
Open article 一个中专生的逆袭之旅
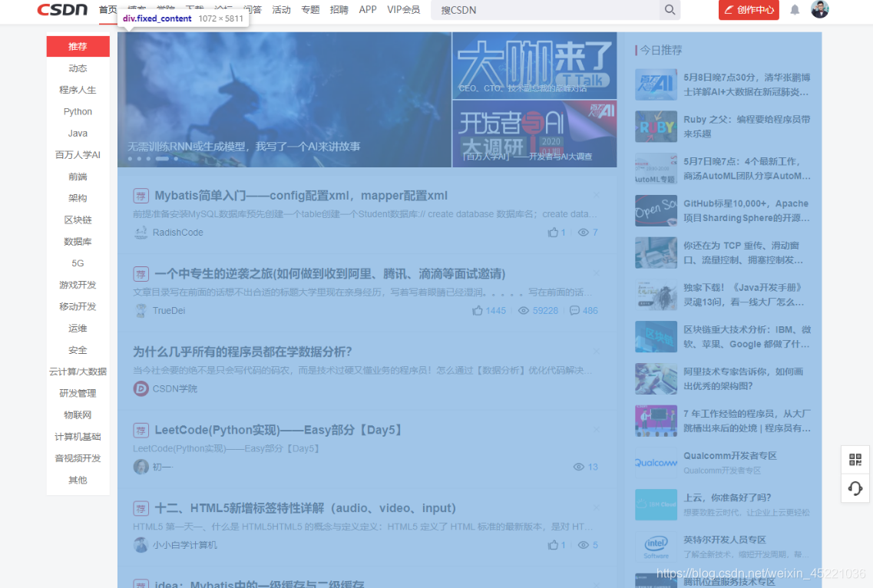(x=330, y=273)
